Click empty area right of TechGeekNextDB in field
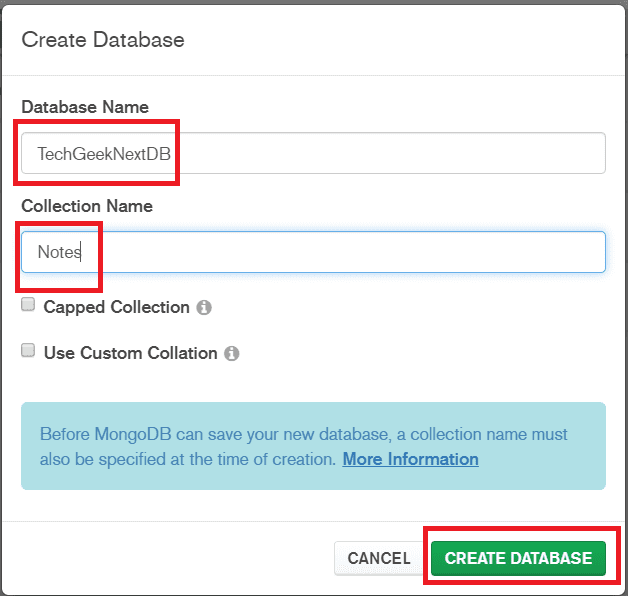This screenshot has width=628, height=596. (x=388, y=153)
